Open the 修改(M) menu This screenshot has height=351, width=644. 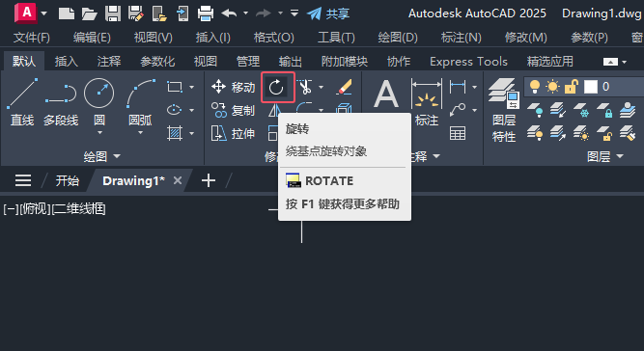coord(525,38)
